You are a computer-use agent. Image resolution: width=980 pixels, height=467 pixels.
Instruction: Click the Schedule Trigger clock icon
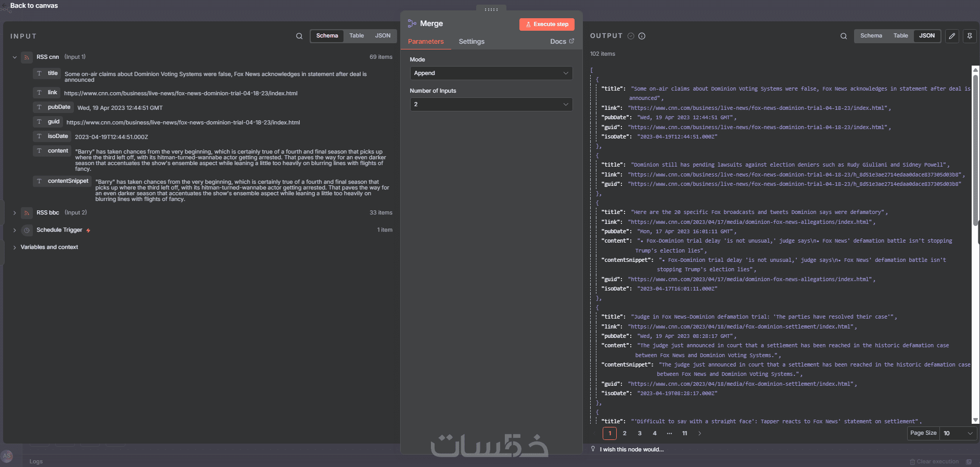click(27, 230)
